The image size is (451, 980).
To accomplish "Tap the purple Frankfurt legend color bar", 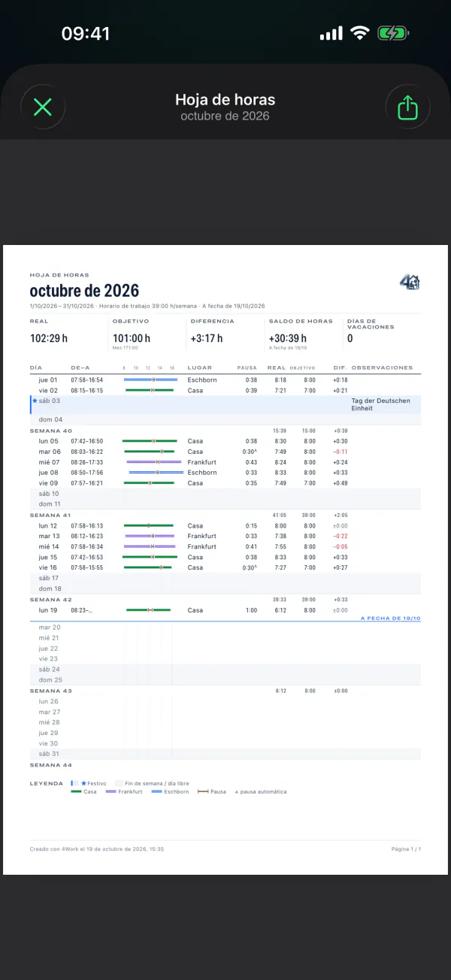I will (x=111, y=791).
